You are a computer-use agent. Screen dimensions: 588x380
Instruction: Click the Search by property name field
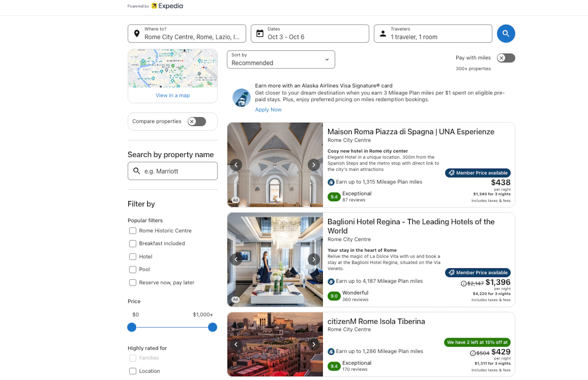[x=173, y=171]
